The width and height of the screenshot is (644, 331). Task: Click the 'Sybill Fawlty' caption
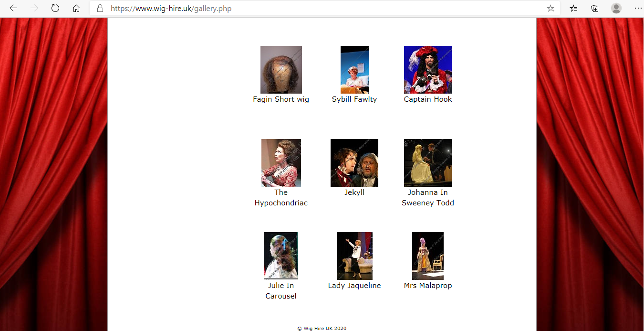354,99
